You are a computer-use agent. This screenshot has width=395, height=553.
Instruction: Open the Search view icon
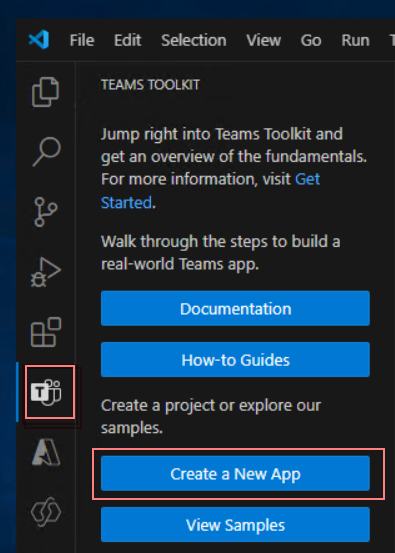tap(46, 152)
